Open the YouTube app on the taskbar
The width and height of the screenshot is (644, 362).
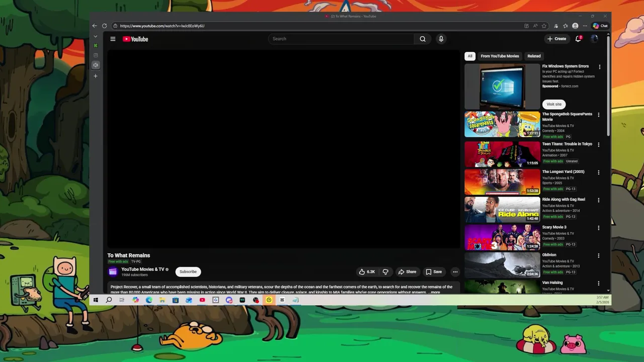[x=202, y=300]
